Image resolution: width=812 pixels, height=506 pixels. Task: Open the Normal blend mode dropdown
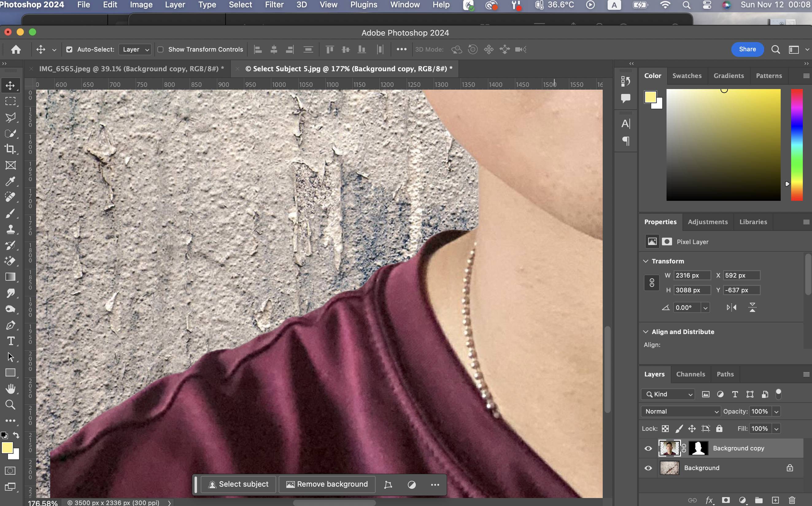point(681,411)
